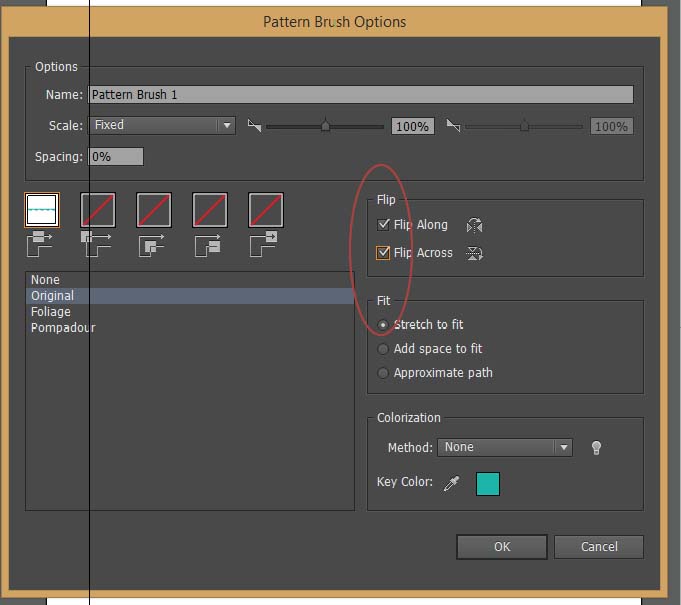This screenshot has width=681, height=605.
Task: Open colorization tips lightbulb
Action: pyautogui.click(x=596, y=448)
